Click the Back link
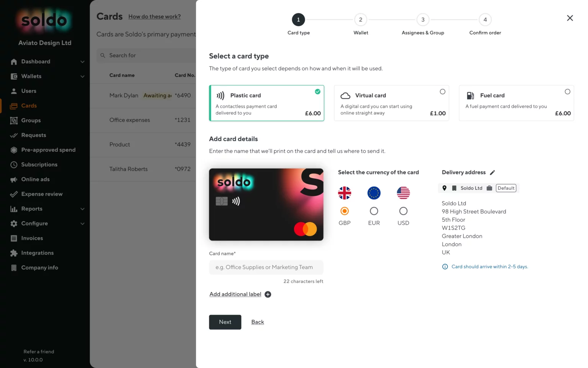The height and width of the screenshot is (368, 588). coord(258,322)
